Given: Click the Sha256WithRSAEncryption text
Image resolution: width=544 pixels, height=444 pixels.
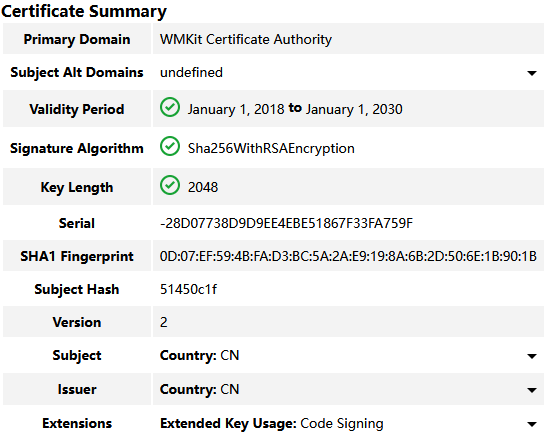Looking at the screenshot, I should 271,148.
